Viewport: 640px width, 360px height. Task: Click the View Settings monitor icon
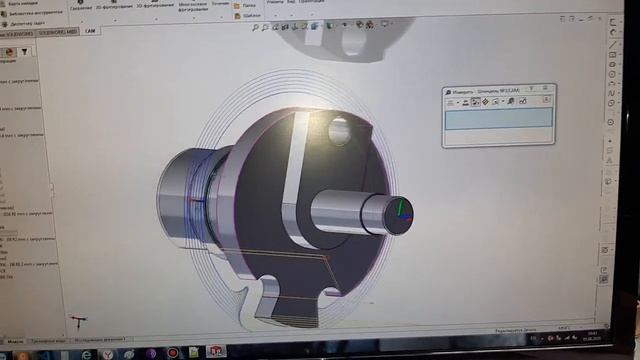pos(384,24)
